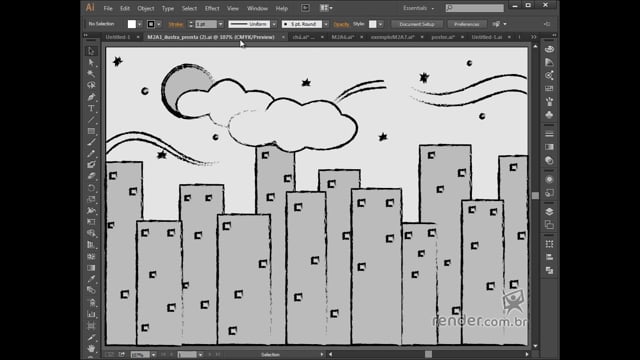Open the Fill color dropdown arrow
Viewport: 640px width, 360px height.
click(140, 24)
